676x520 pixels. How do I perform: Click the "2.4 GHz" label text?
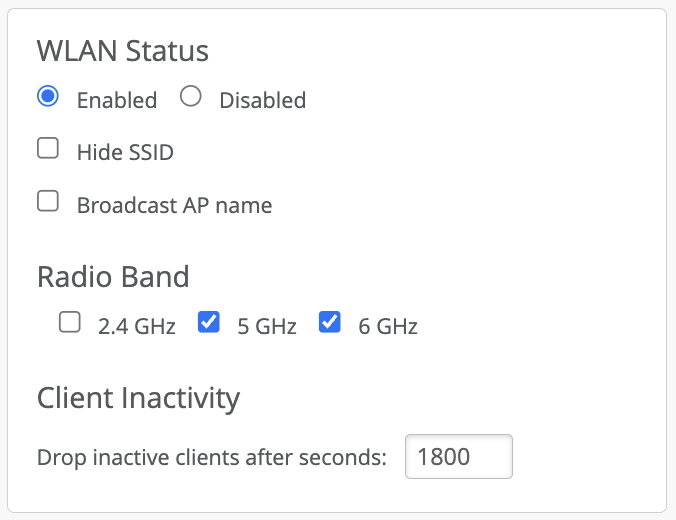click(x=137, y=326)
